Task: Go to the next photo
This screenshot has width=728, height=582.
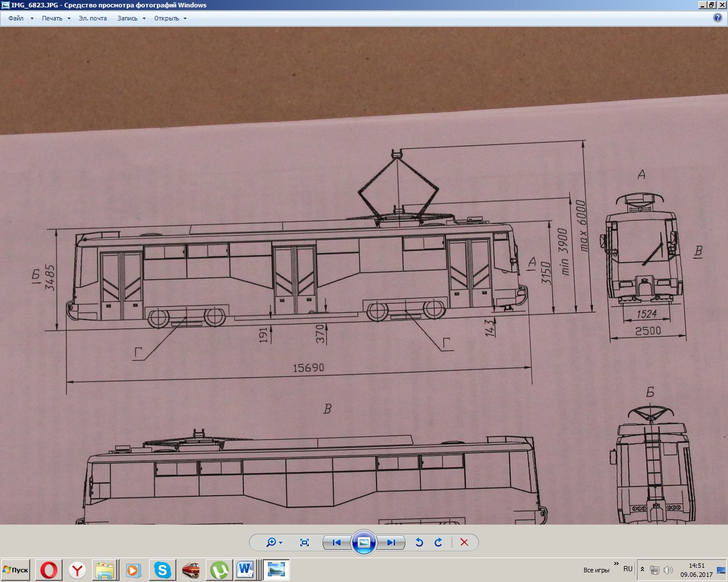Action: pos(391,542)
